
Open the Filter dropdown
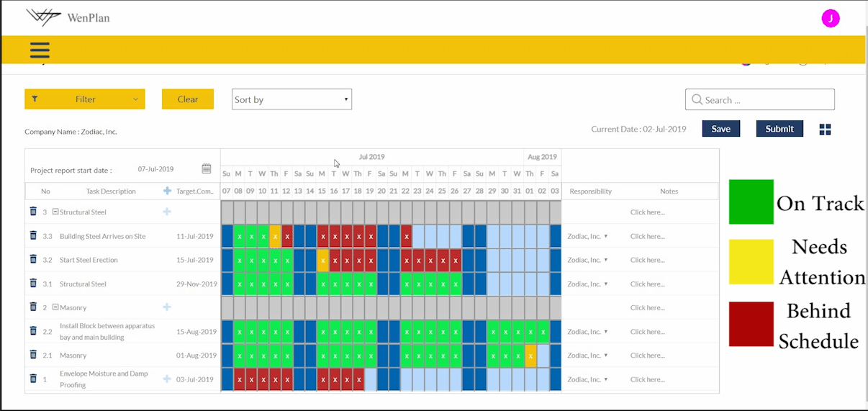point(85,99)
